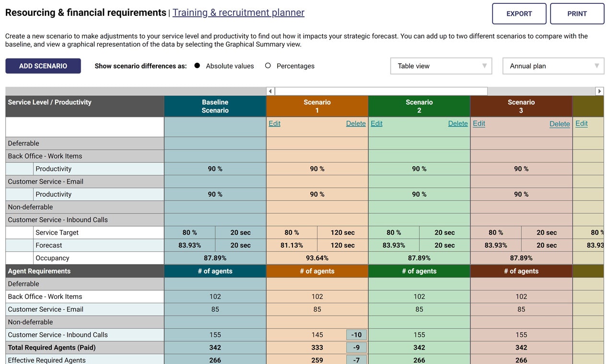Screen dimensions: 609x364
Task: Select Customer Service - Inbound Calls agents row
Action: [x=85, y=335]
